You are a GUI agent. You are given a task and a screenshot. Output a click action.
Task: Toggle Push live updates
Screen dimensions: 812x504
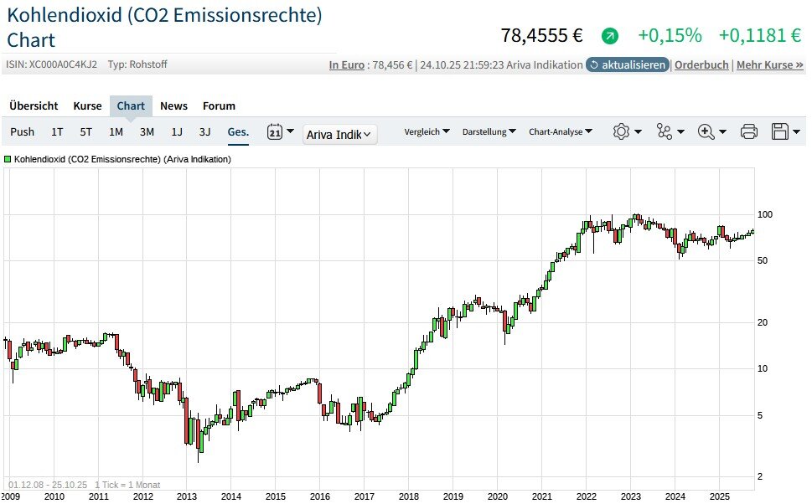click(23, 131)
